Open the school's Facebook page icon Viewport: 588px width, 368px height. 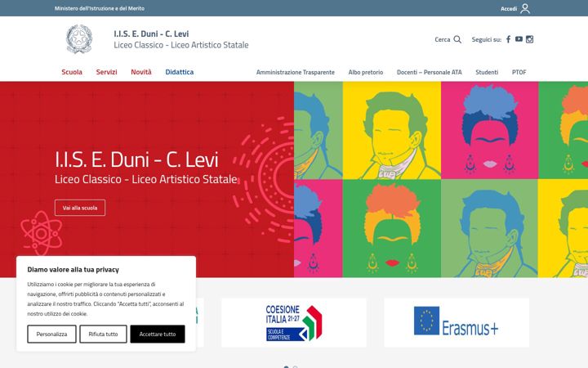point(508,39)
